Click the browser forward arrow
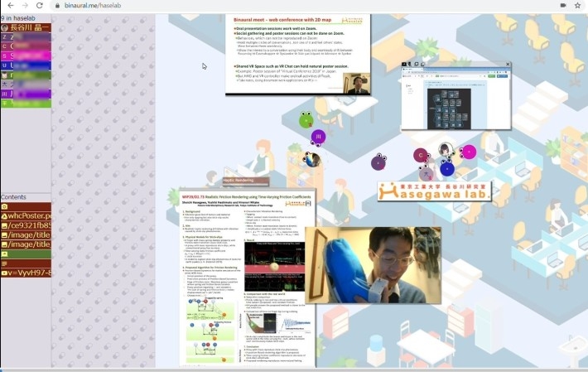588x372 pixels. click(22, 5)
